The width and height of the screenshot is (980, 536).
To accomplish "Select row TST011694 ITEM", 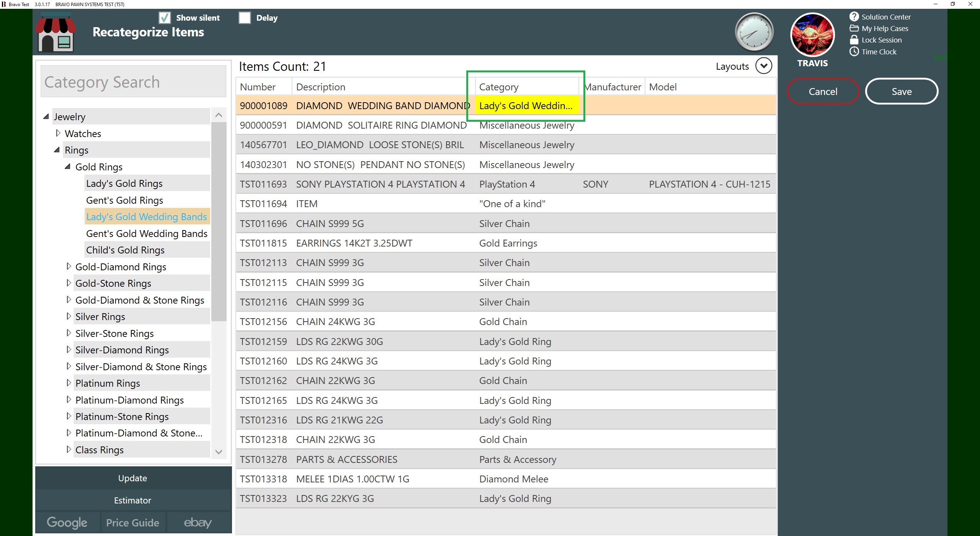I will (506, 204).
